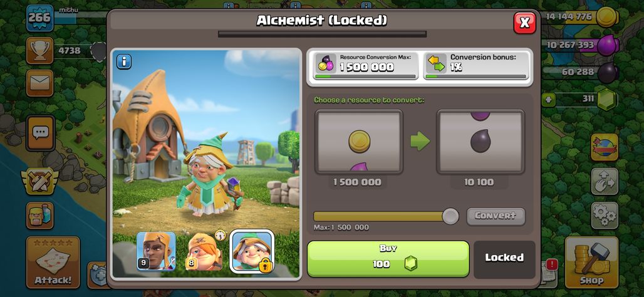Viewport: 644px width, 297px height.
Task: Click the grayed-out Convert button
Action: 496,216
